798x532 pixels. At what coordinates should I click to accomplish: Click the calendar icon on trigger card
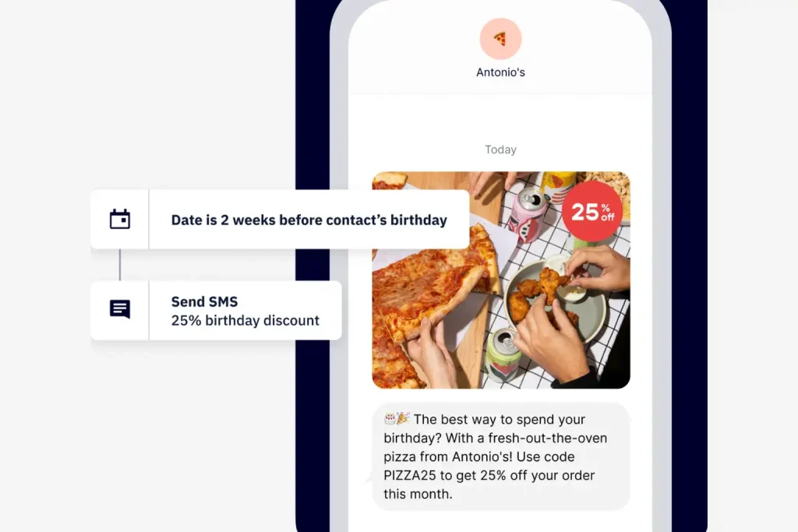[120, 219]
